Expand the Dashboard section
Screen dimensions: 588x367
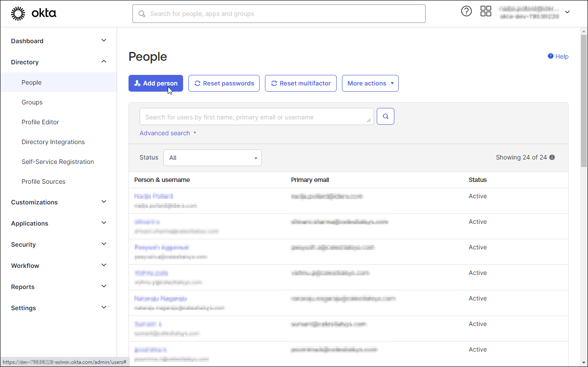coord(59,41)
